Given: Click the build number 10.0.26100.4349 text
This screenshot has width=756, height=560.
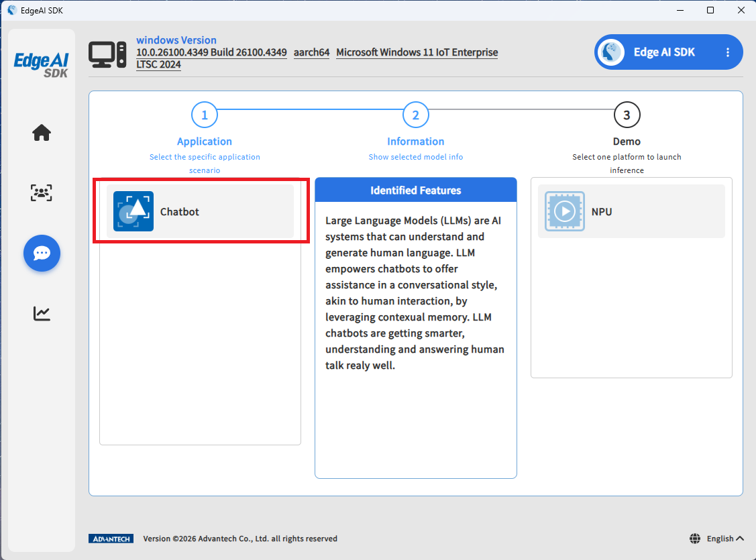Looking at the screenshot, I should tap(211, 52).
